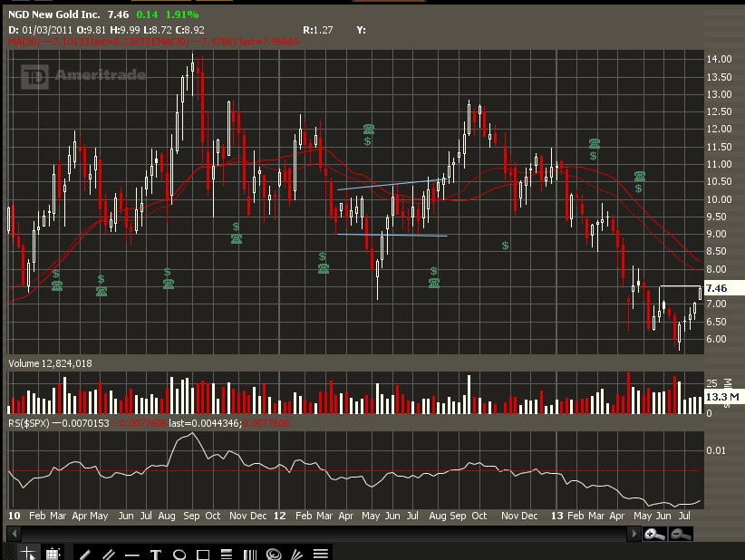Choose the parallel channel lines tool
The height and width of the screenshot is (560, 745).
[x=109, y=554]
